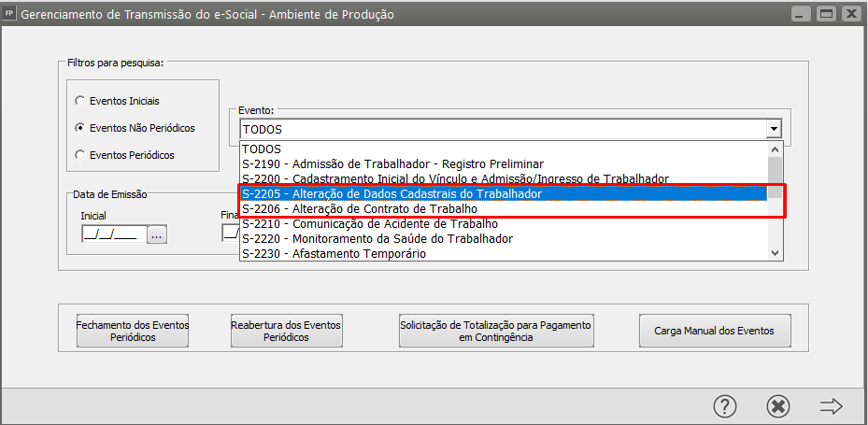Image resolution: width=868 pixels, height=425 pixels.
Task: Choose S-2205 Alteração de Dados Cadastrais option
Action: [x=504, y=194]
